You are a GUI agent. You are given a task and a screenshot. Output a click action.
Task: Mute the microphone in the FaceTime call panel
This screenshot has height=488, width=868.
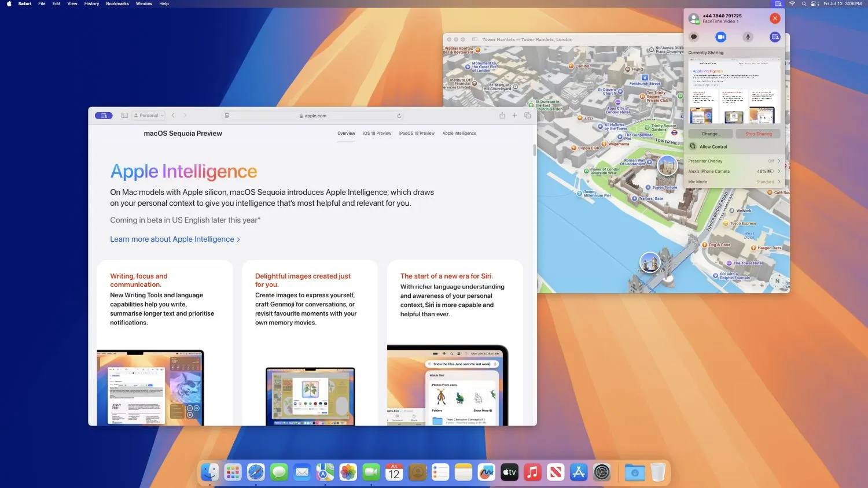tap(748, 36)
